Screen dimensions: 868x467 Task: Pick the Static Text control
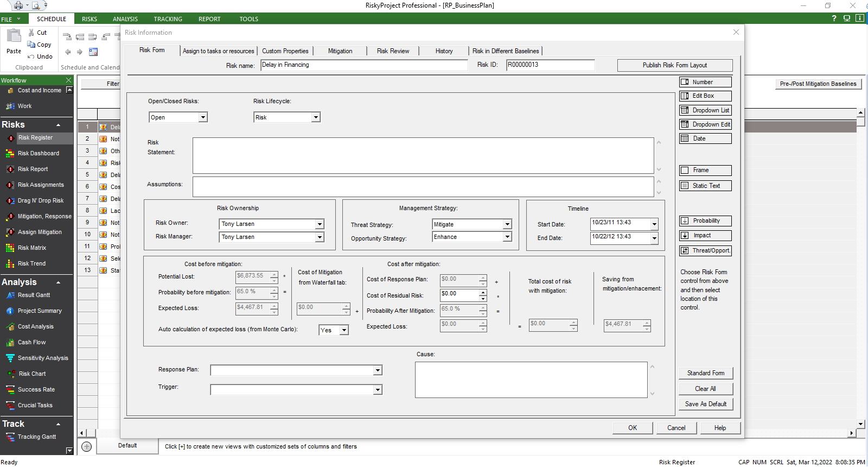coord(705,186)
